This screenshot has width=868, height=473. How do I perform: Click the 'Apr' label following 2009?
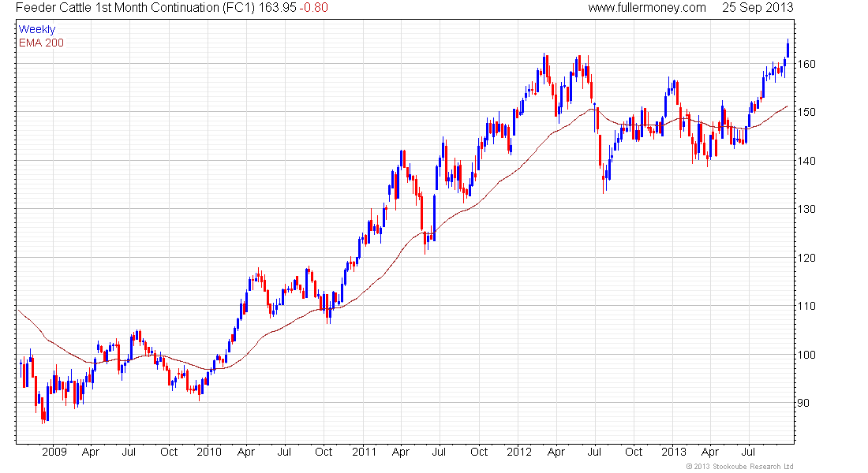[91, 452]
